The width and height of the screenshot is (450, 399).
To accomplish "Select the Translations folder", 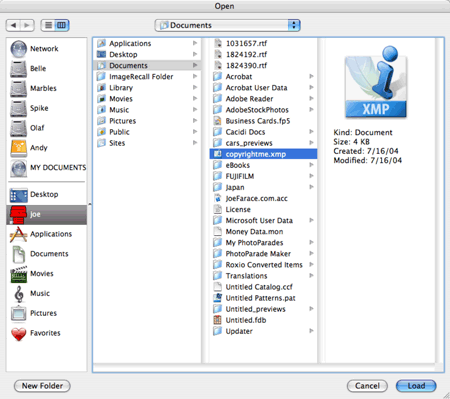I will coord(263,276).
